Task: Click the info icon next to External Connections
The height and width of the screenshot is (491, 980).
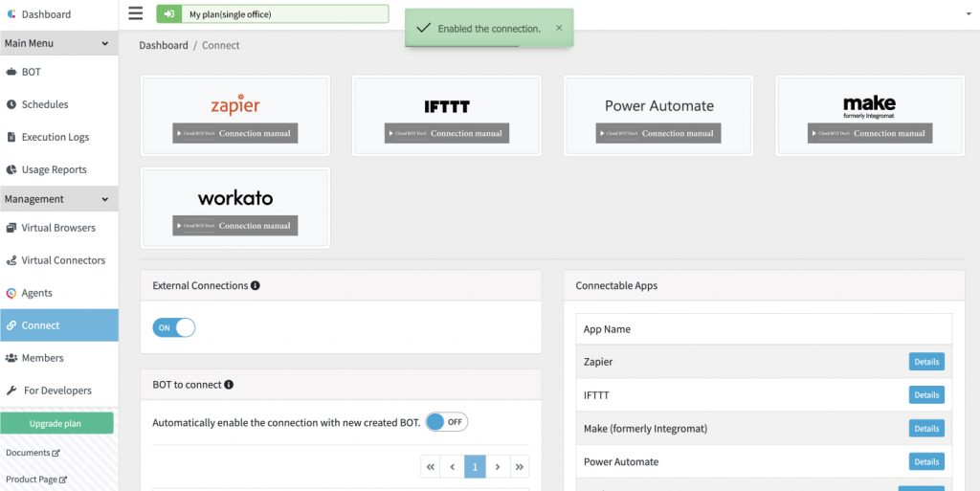Action: click(x=255, y=285)
